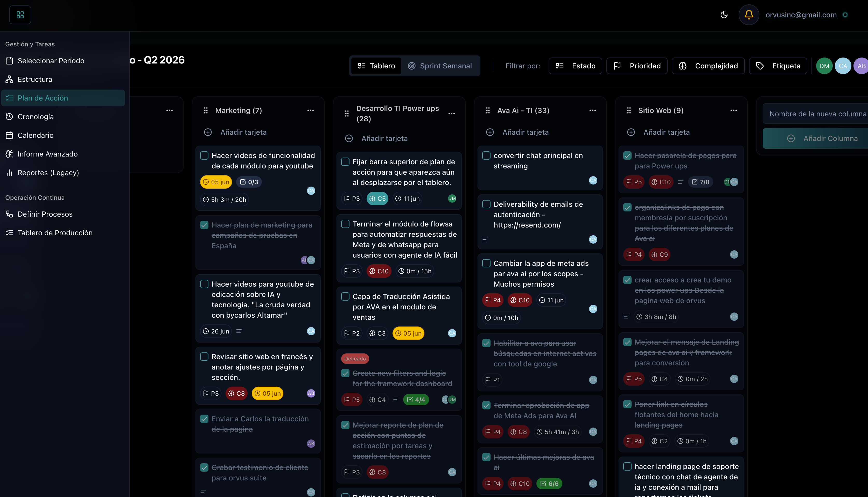Screen dimensions: 868x497
Task: Click 05 jun due date on Capa de Traducción card
Action: [408, 333]
